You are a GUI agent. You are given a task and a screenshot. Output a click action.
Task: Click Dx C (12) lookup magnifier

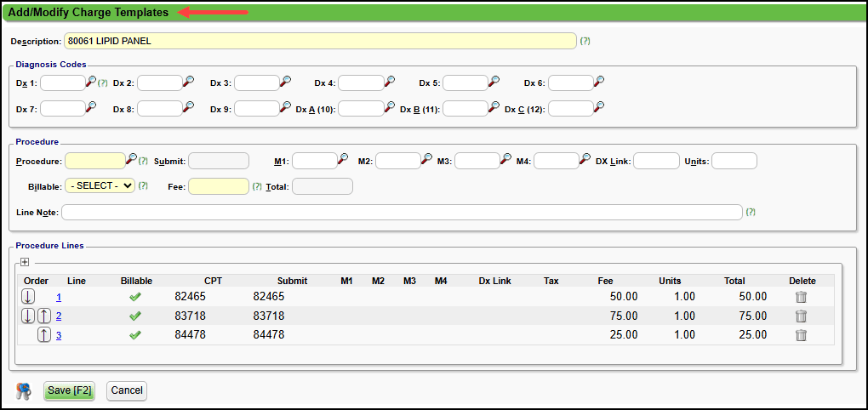coord(599,107)
